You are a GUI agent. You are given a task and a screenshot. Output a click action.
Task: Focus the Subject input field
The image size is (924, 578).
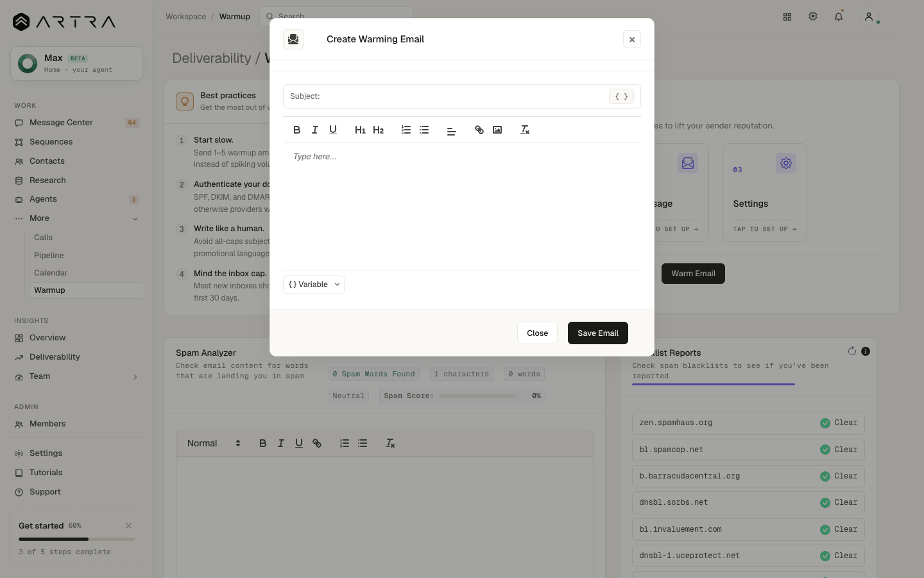(462, 96)
